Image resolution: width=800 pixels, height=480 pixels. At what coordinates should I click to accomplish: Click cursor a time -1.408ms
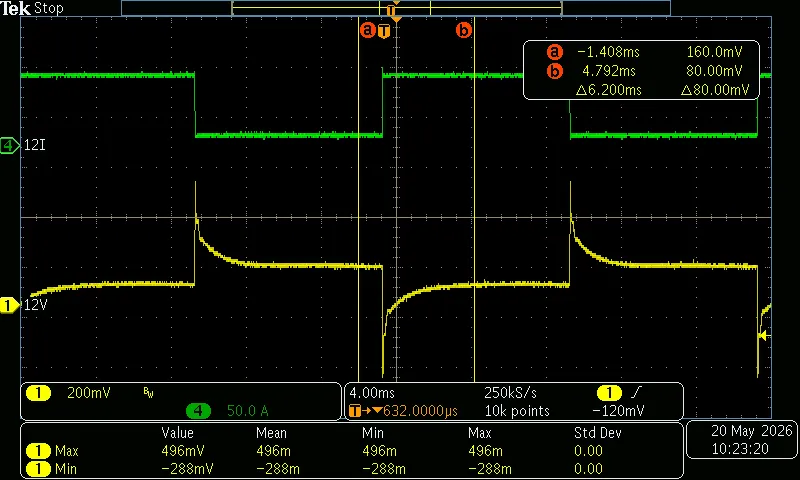click(x=608, y=52)
